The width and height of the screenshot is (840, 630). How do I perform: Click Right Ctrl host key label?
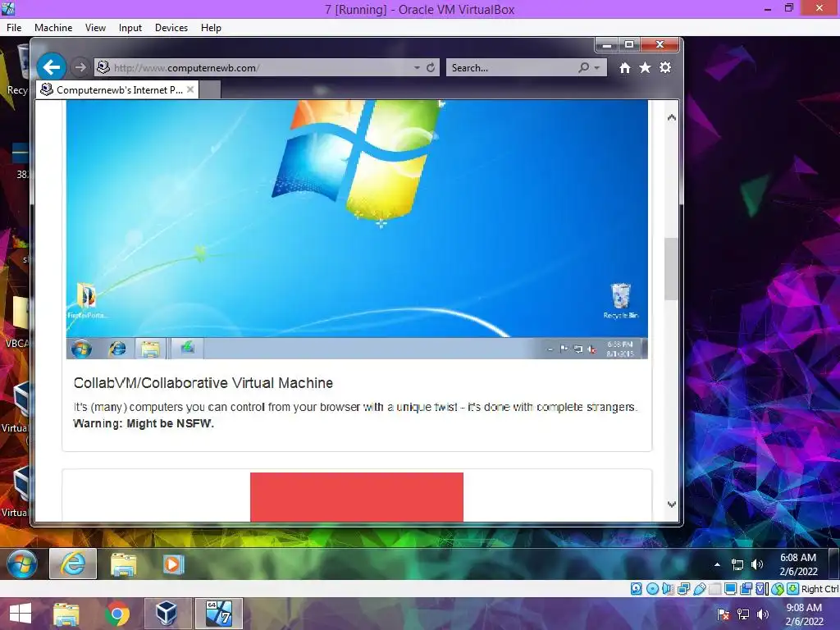819,589
